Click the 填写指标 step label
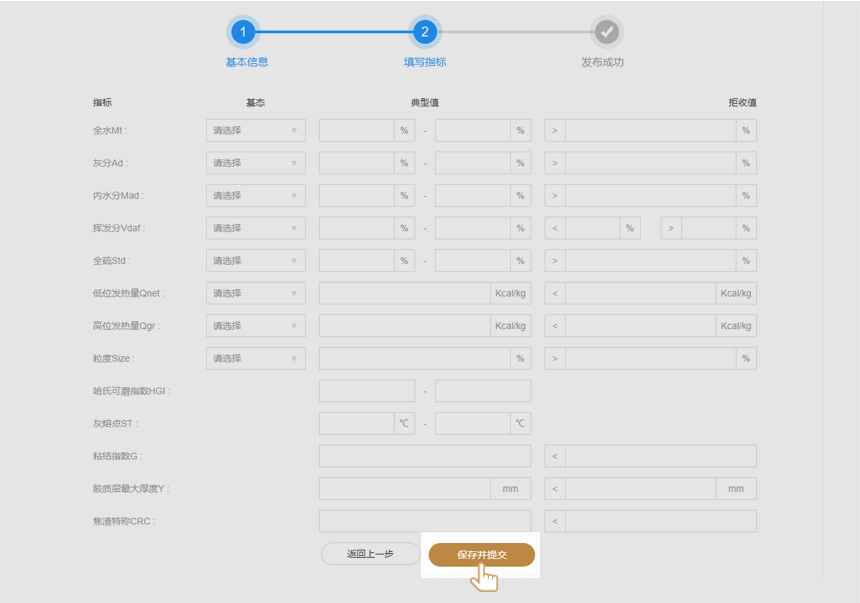The image size is (860, 603). [425, 62]
